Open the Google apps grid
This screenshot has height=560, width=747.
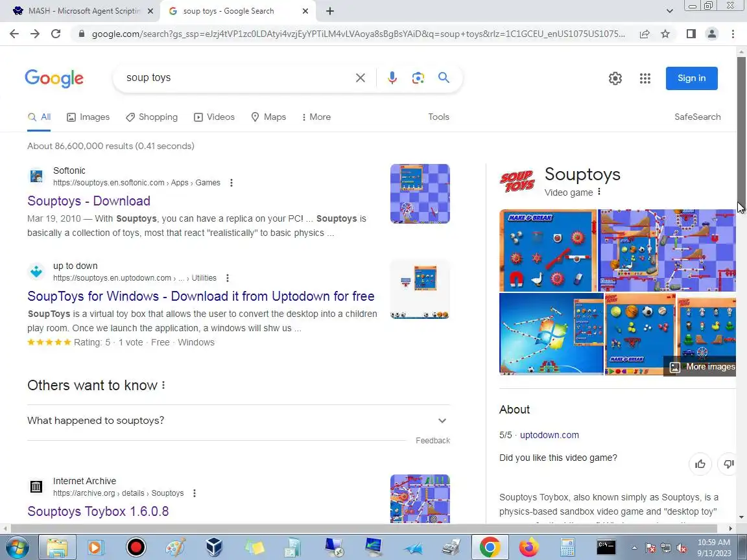[645, 78]
